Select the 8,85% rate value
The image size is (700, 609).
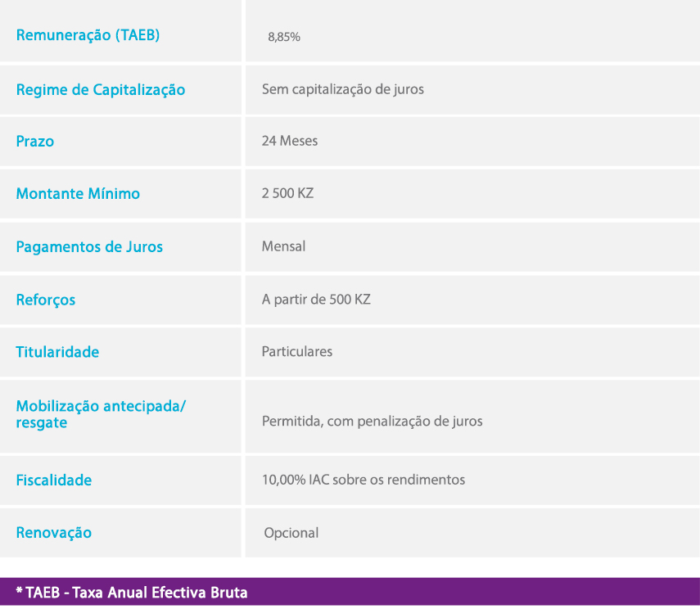[284, 37]
